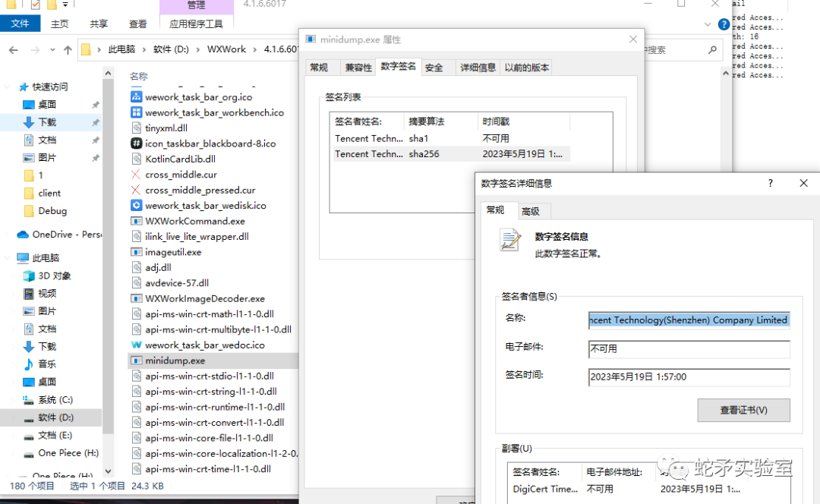
Task: Open 系统 (C:) drive in navigation pane
Action: pos(55,400)
